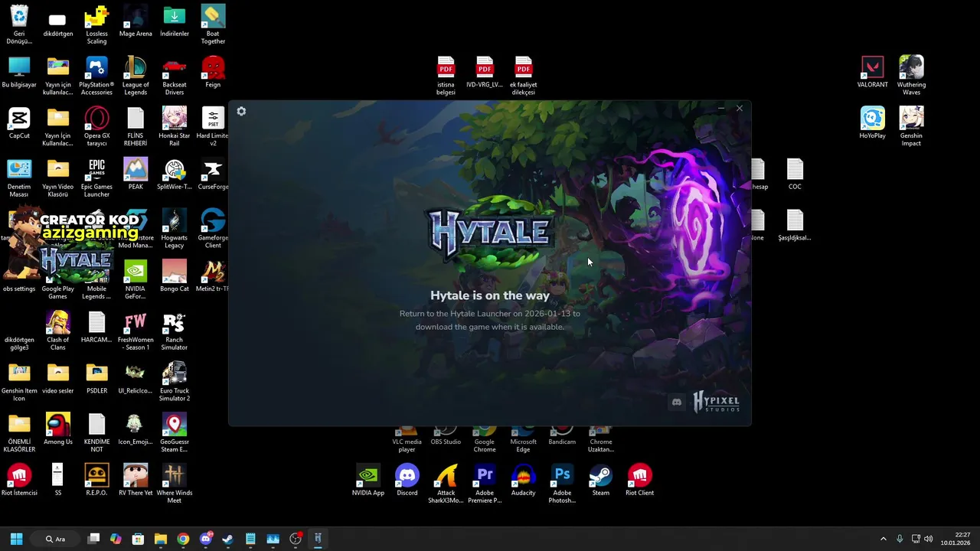Select the PlayStation Accessories icon
The image size is (980, 551).
click(96, 75)
